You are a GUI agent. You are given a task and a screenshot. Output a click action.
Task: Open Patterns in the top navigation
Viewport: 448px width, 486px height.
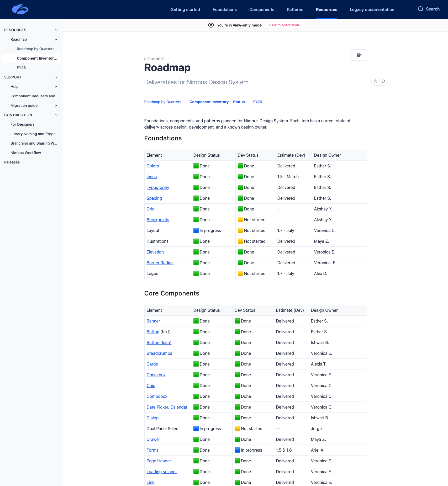coord(295,9)
